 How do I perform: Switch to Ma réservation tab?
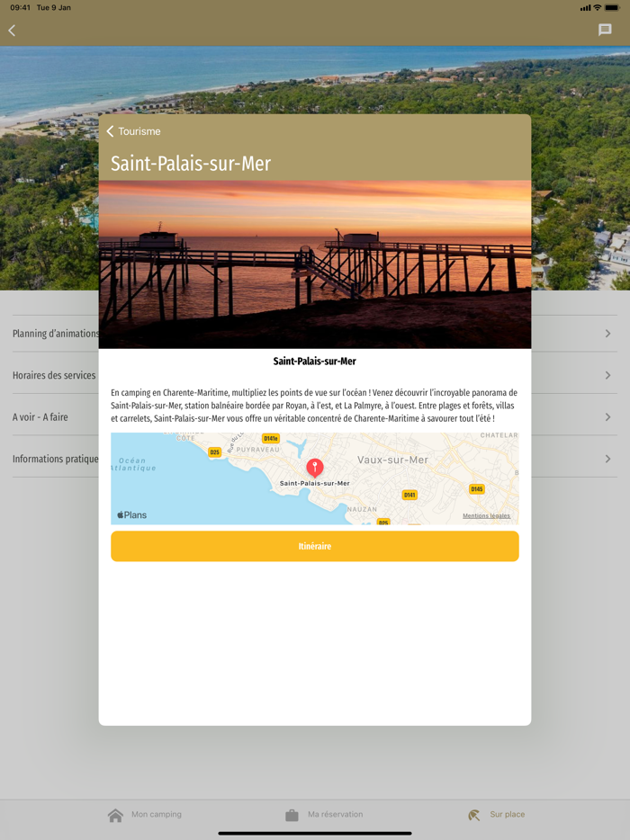[324, 815]
